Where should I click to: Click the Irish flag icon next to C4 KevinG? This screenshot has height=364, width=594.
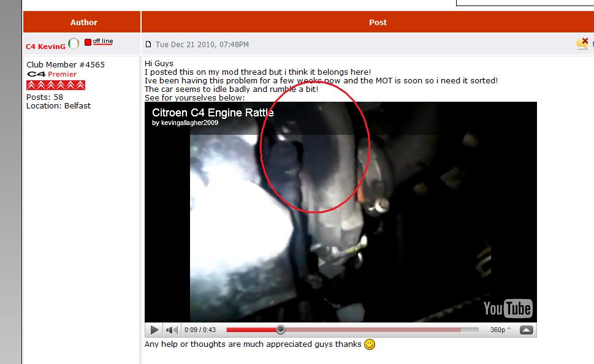click(74, 44)
